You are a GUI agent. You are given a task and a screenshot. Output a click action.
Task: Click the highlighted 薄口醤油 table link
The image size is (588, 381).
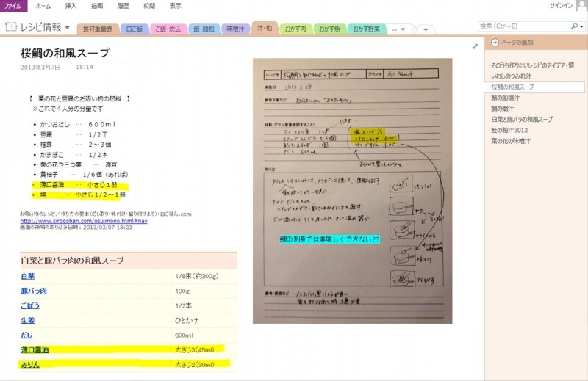35,350
